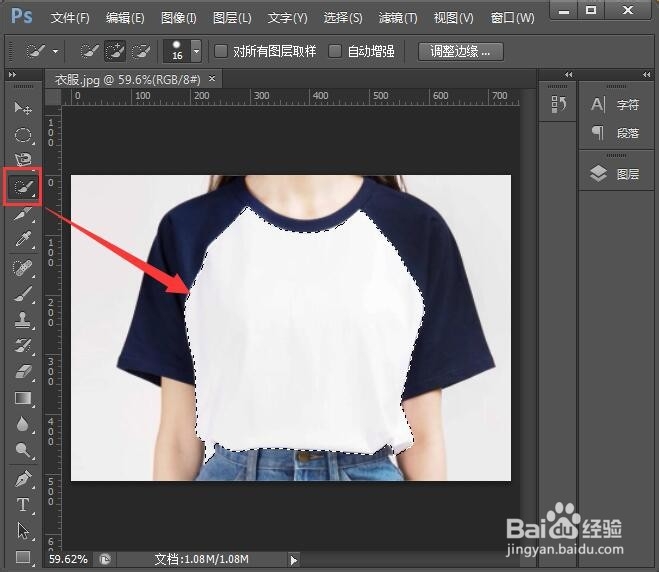Select the Move tool

tap(23, 108)
